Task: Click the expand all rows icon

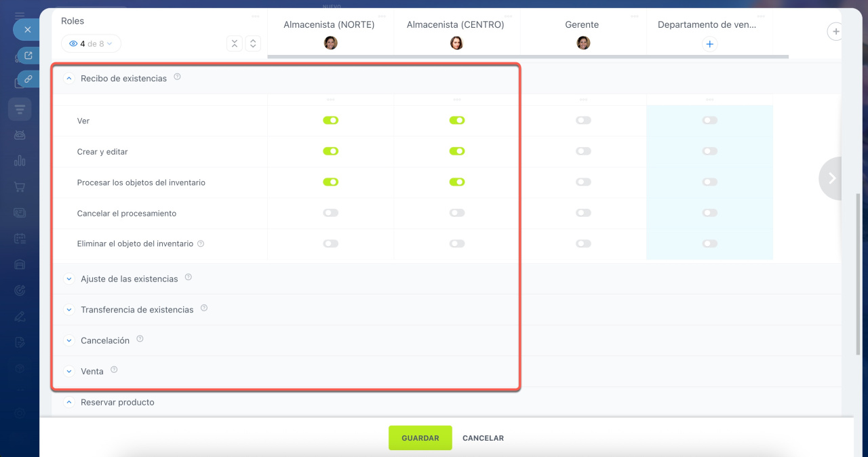Action: click(252, 43)
